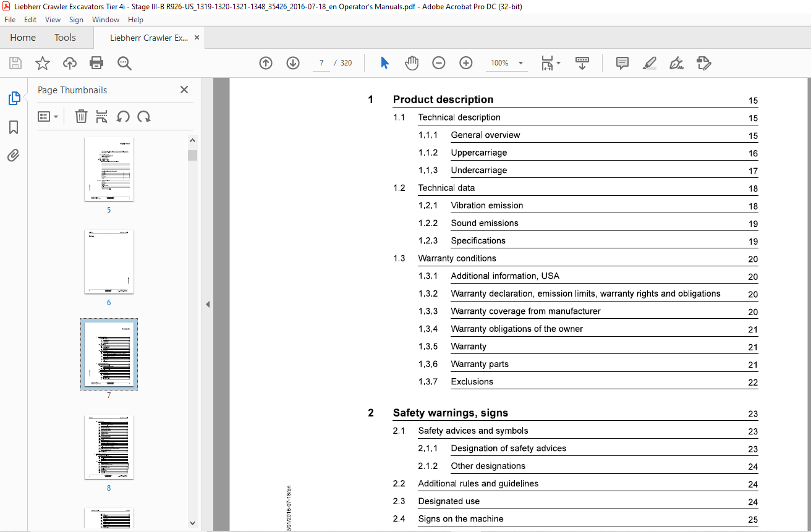Click the page number input field

point(321,63)
